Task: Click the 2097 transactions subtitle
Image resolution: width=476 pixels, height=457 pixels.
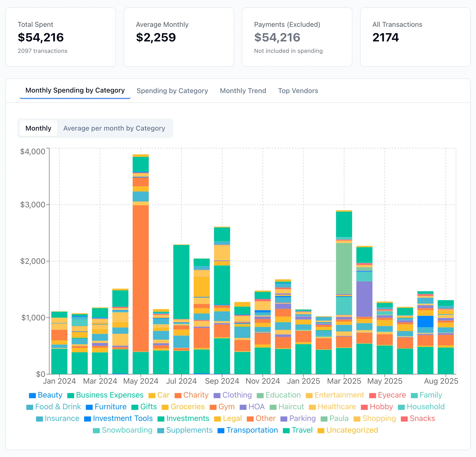Action: pyautogui.click(x=42, y=51)
